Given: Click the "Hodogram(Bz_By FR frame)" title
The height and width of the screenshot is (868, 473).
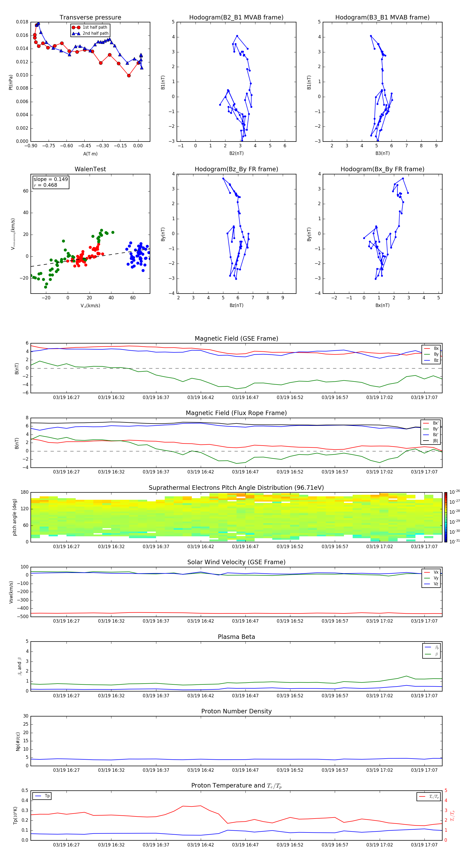Looking at the screenshot, I should click(236, 169).
